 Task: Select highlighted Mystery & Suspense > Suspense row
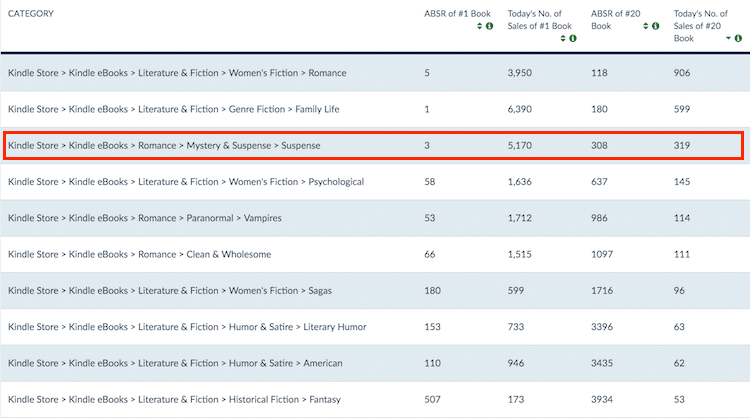(x=164, y=146)
